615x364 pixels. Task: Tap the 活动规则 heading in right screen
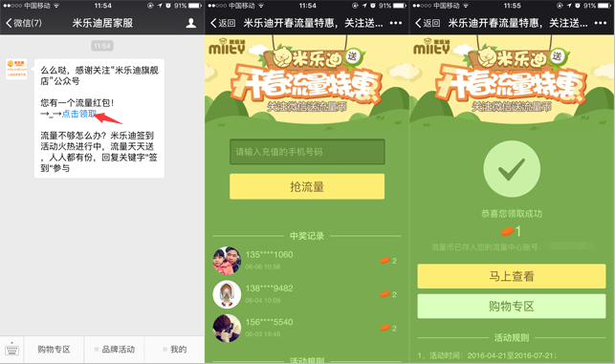pyautogui.click(x=512, y=337)
